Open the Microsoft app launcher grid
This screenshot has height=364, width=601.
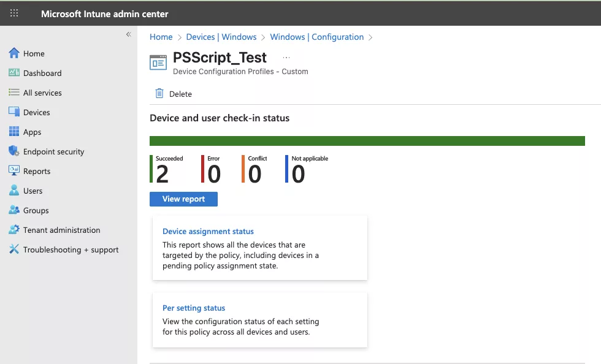14,13
